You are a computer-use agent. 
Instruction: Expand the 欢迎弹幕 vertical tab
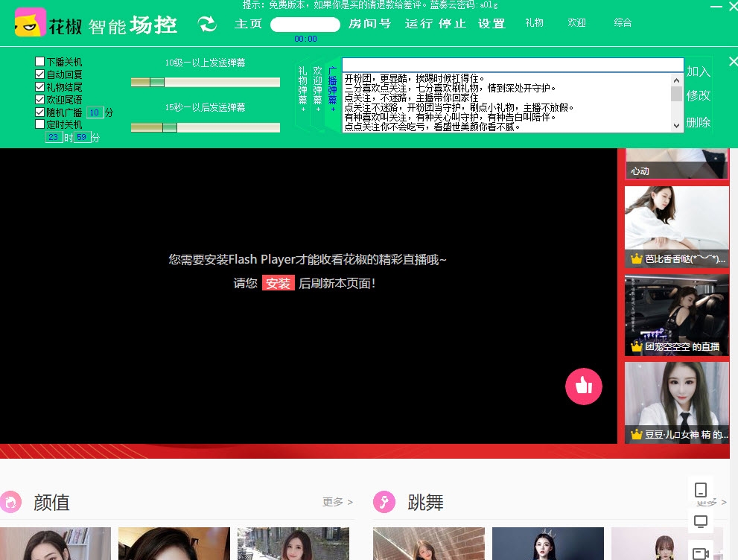(x=318, y=89)
